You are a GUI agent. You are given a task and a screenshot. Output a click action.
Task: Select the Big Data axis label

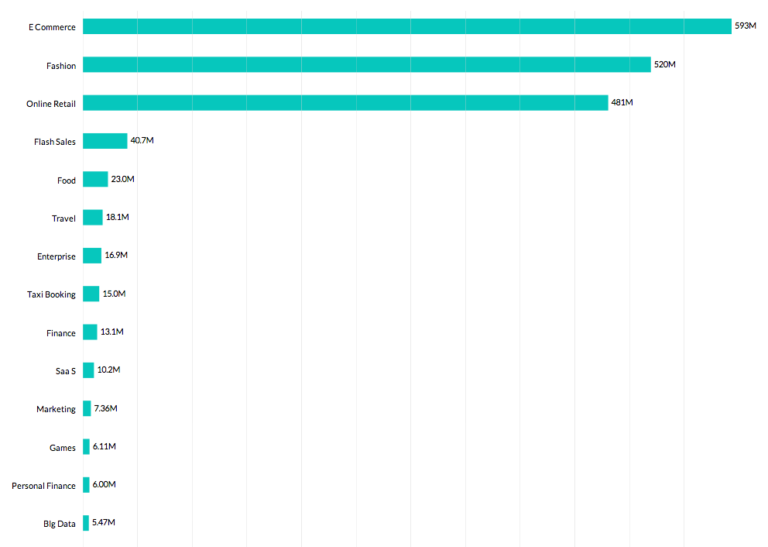point(58,524)
